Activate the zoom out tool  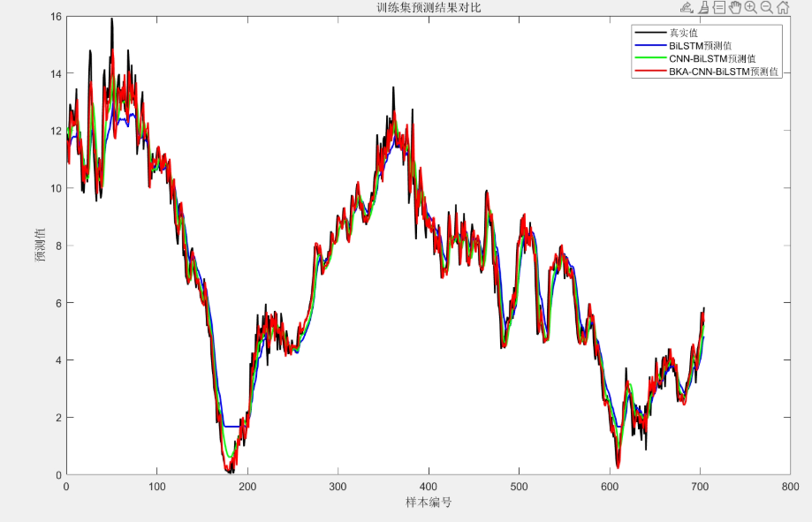767,7
